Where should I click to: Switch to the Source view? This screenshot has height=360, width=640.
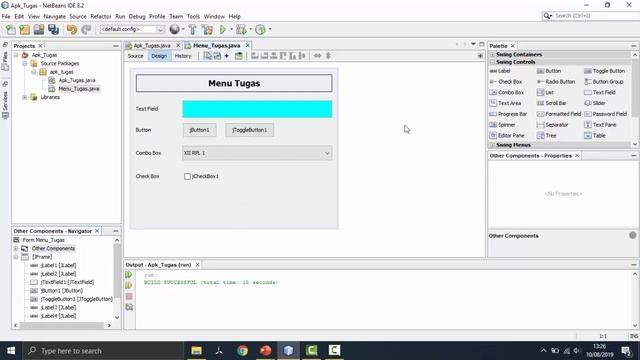[x=136, y=56]
